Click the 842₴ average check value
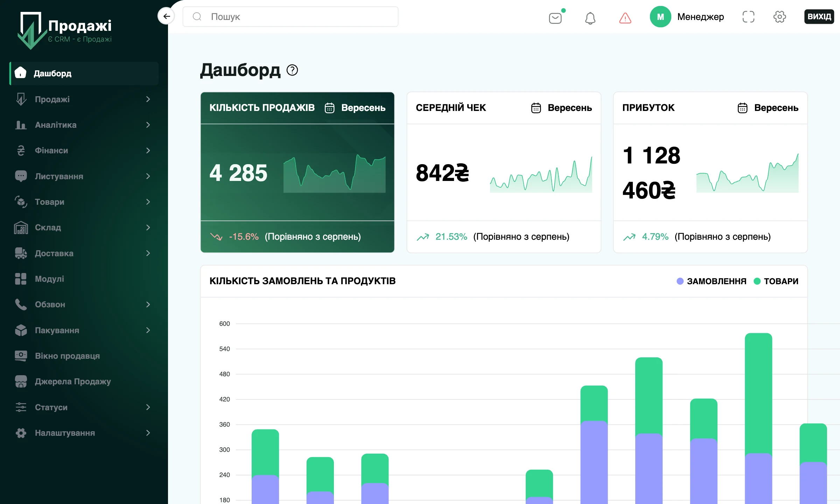840x504 pixels. point(442,173)
